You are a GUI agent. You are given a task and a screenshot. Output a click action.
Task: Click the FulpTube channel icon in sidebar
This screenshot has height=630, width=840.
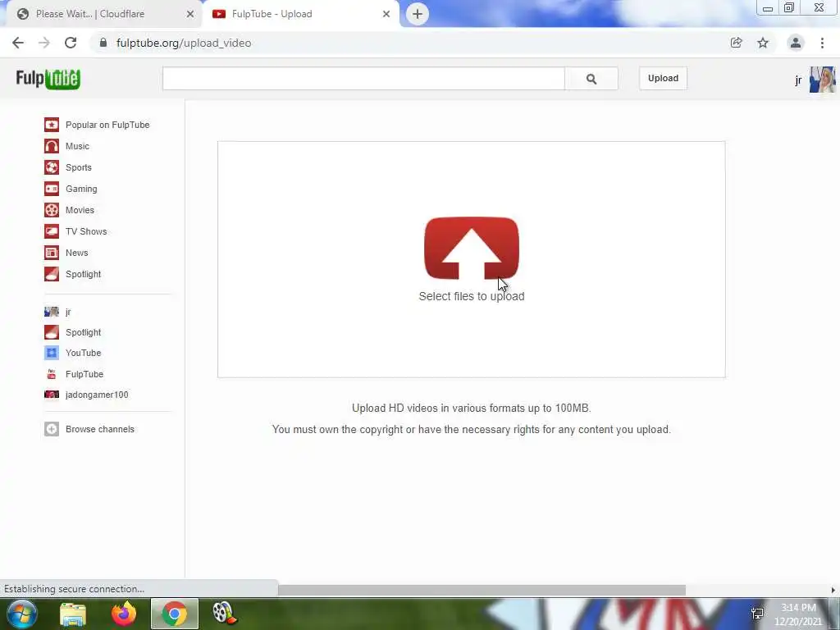[x=52, y=374]
